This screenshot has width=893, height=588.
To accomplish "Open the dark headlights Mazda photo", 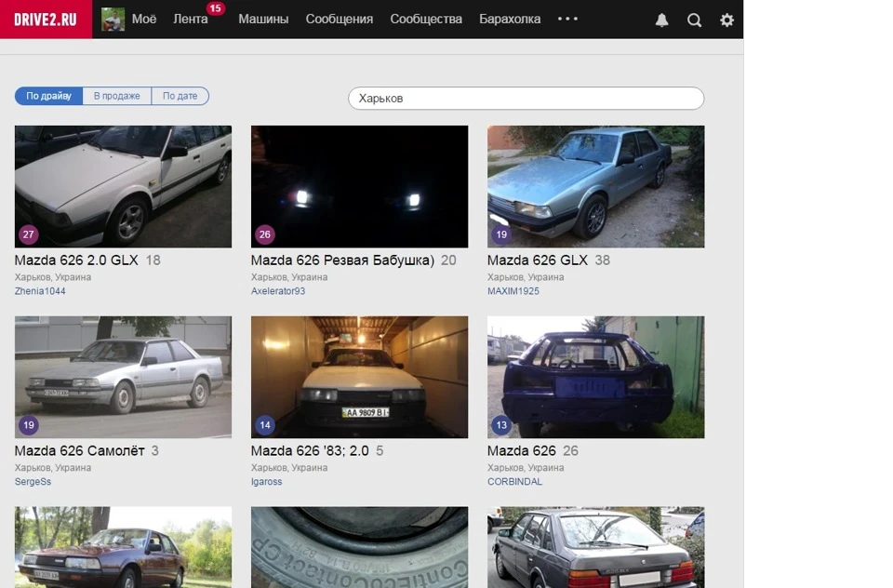I will [359, 186].
